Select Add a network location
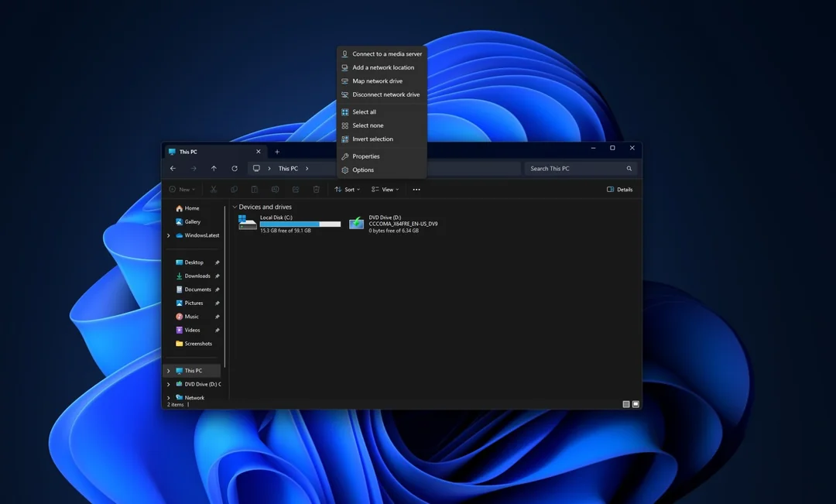 pos(382,67)
